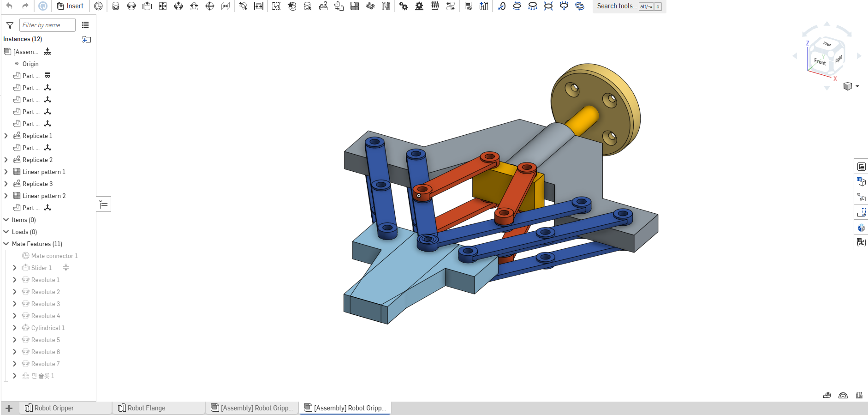Select the Slider mate tool
The image size is (868, 415).
[x=147, y=6]
